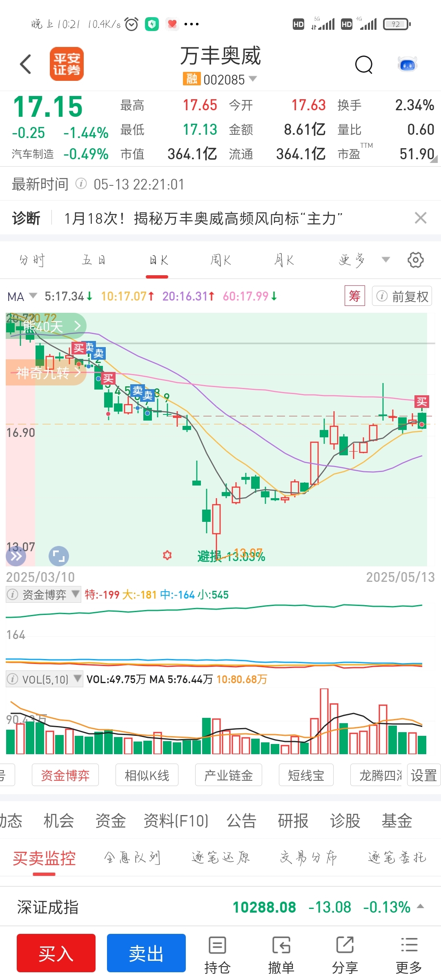441x980 pixels.
Task: Open the 研报 section tab
Action: click(293, 821)
